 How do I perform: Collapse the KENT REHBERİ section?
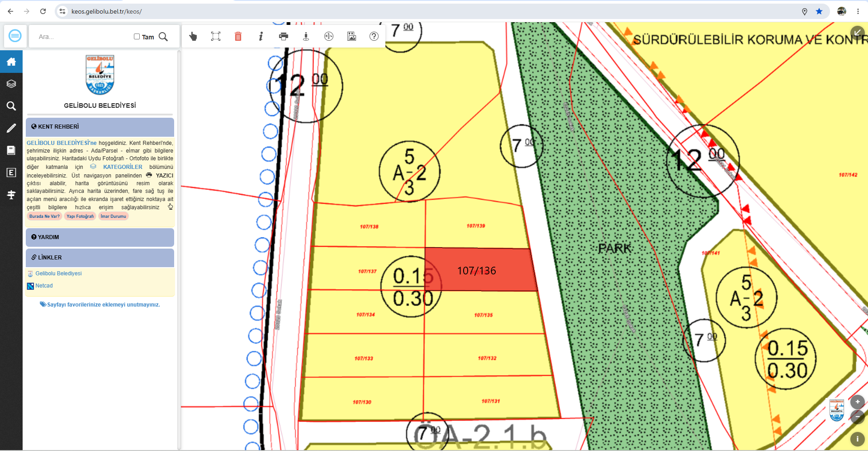[x=100, y=127]
